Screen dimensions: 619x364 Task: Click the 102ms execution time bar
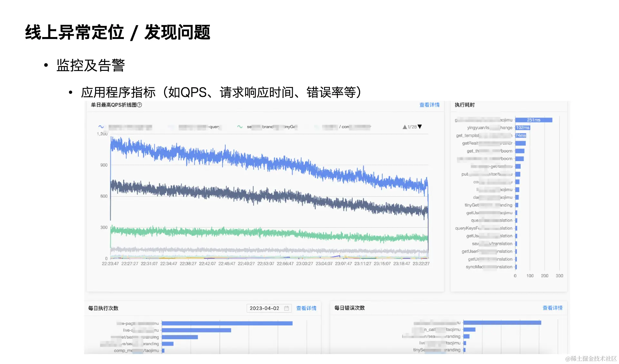[x=523, y=128]
